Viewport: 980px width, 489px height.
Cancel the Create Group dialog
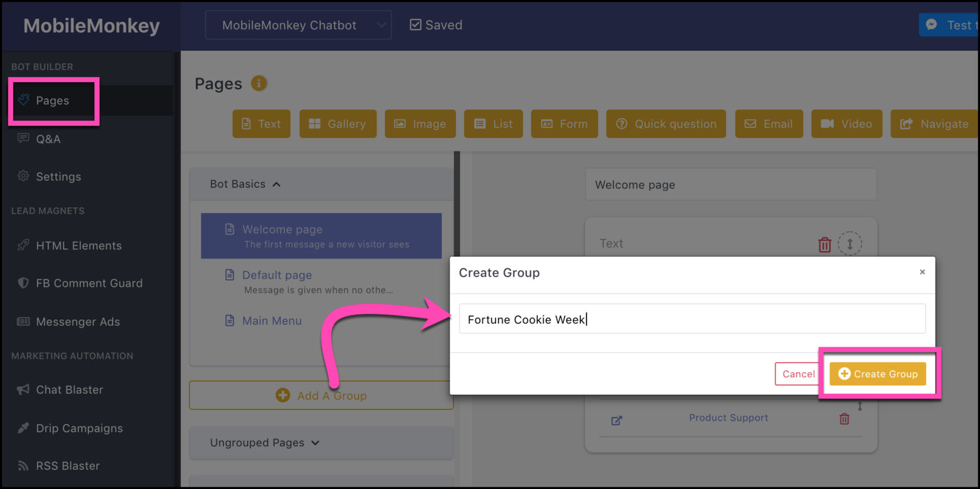798,374
